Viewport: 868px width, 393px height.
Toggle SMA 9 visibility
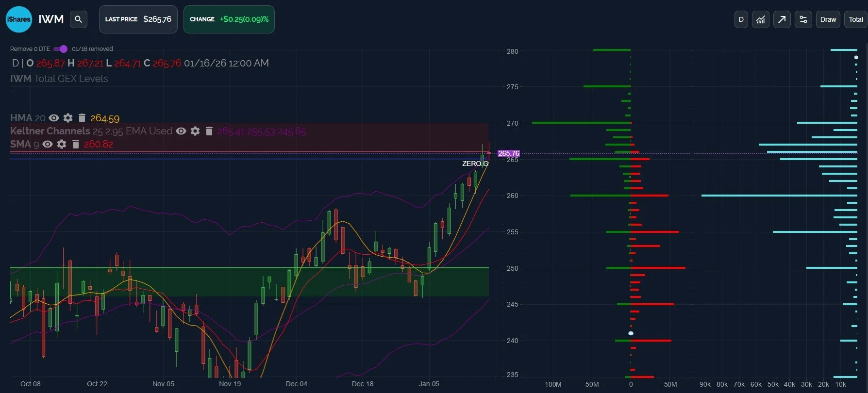click(48, 144)
